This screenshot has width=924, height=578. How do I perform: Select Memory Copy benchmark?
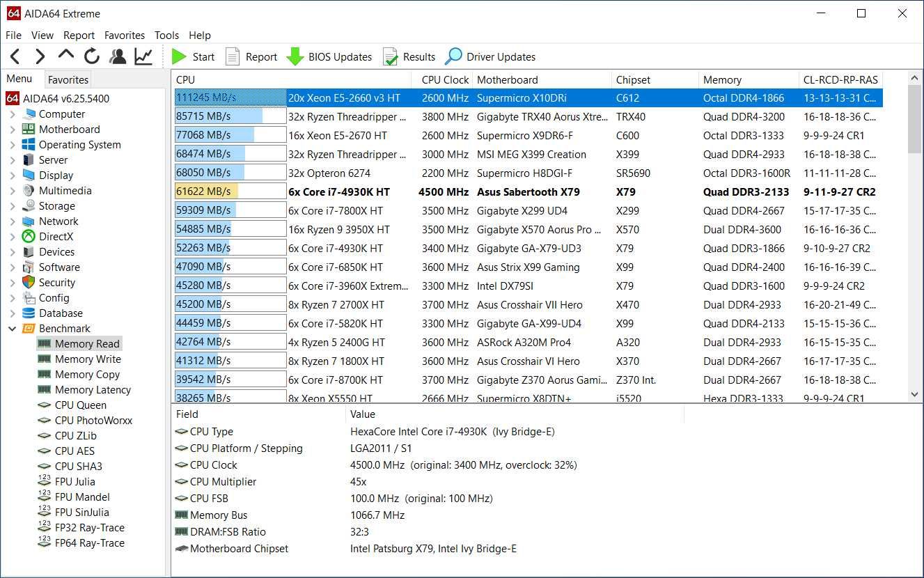tap(79, 374)
